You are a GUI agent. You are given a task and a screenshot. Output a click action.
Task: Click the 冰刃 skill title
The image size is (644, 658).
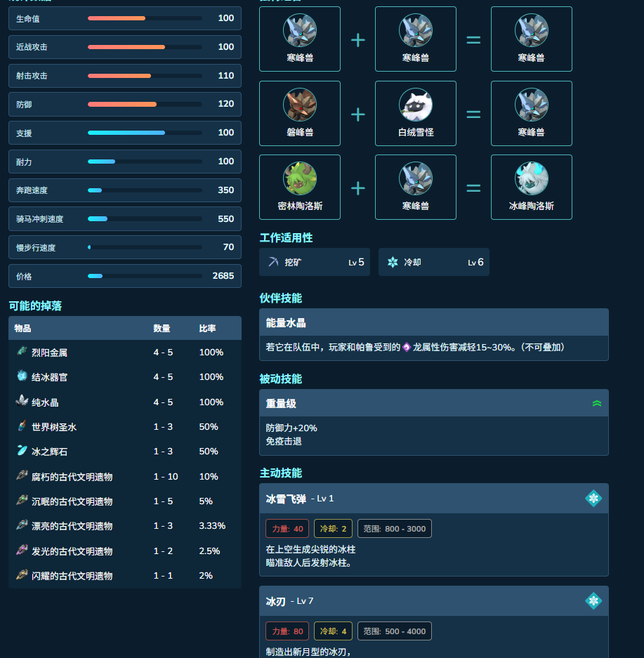point(275,601)
